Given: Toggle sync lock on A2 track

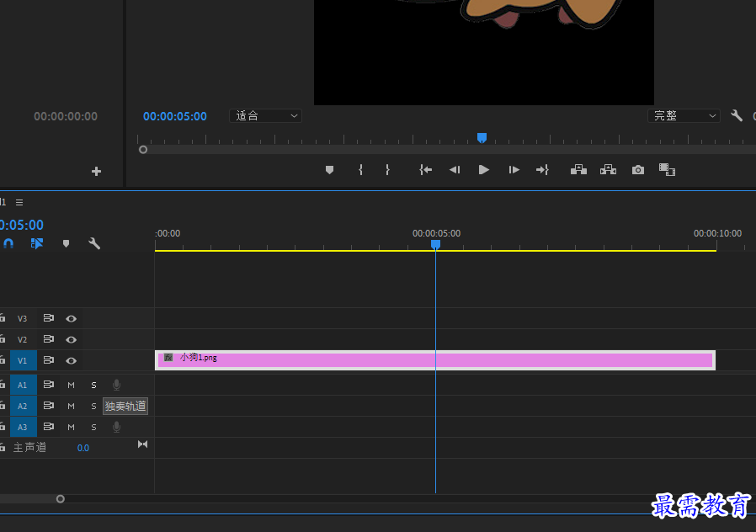Looking at the screenshot, I should [49, 406].
